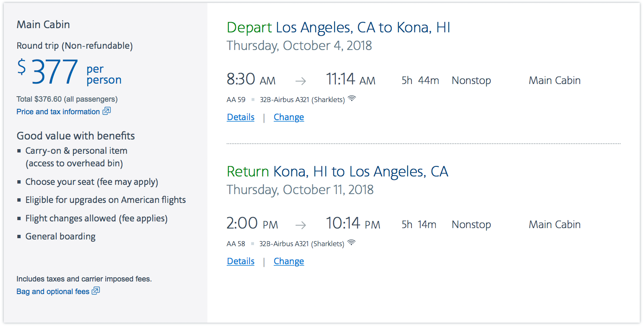Viewport: 644px width, 326px height.
Task: Click the return flight arrow icon
Action: [x=300, y=225]
